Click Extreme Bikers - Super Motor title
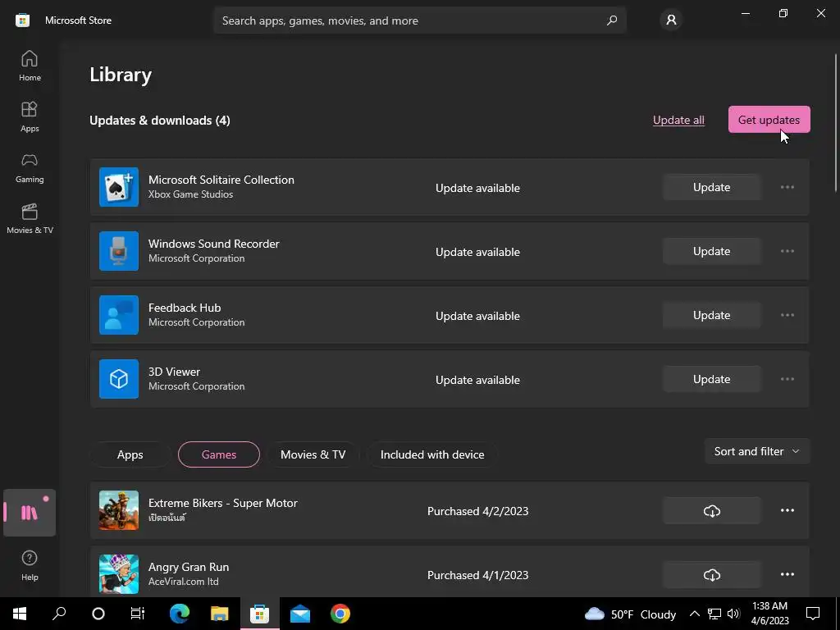Image resolution: width=840 pixels, height=630 pixels. click(223, 503)
